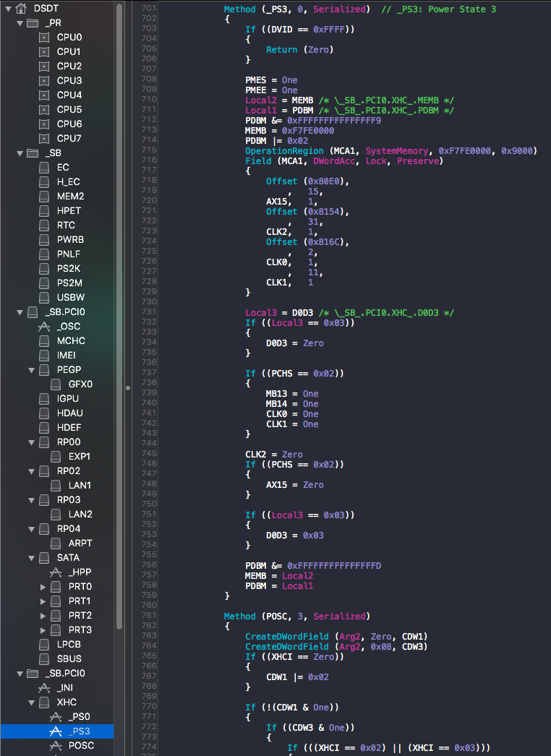The height and width of the screenshot is (756, 551).
Task: Click the 'Return (Zero)' code line
Action: point(299,50)
